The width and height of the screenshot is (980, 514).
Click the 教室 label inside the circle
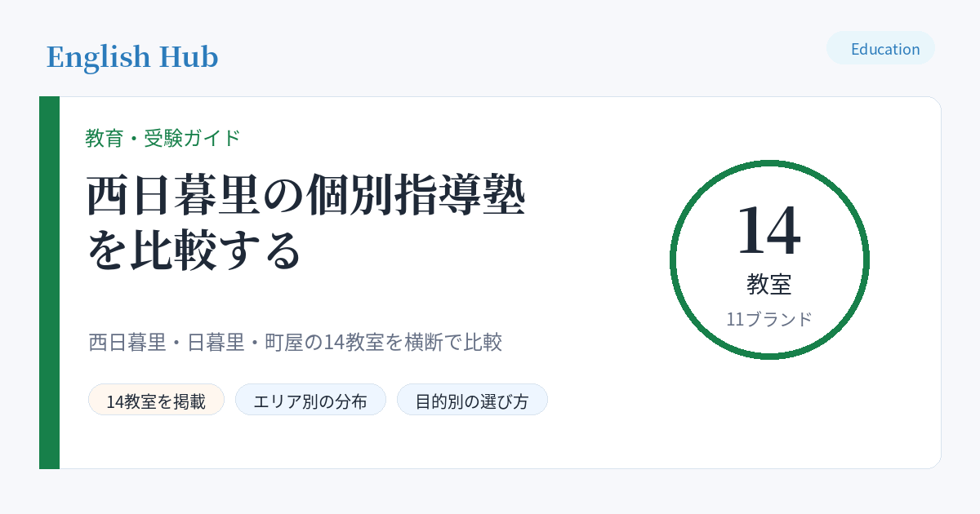[769, 284]
